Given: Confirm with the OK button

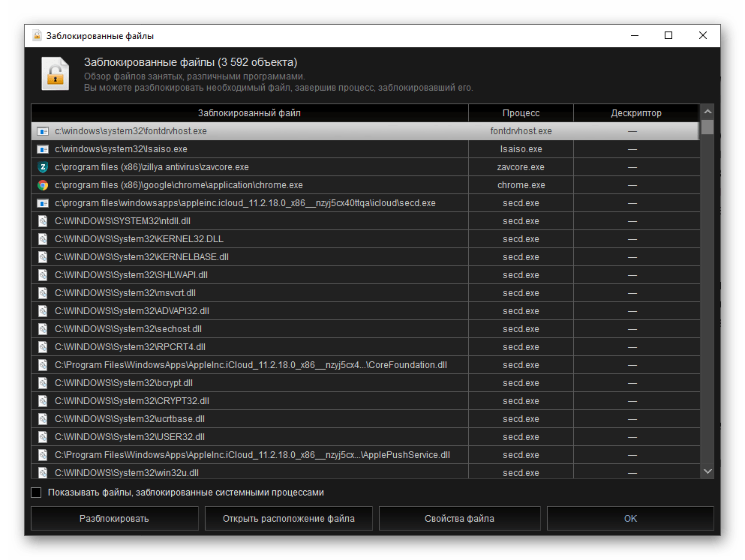Looking at the screenshot, I should 630,519.
